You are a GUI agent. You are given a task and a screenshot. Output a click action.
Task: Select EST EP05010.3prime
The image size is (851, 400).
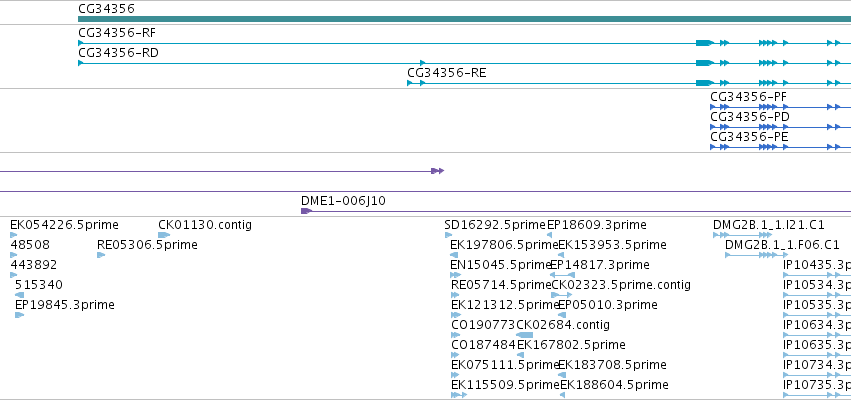tap(608, 305)
